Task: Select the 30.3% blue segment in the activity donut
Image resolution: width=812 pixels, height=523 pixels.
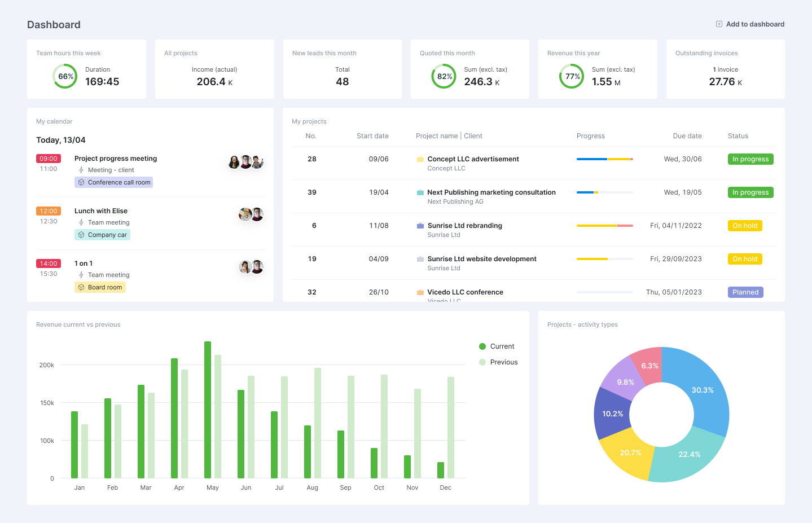Action: click(703, 389)
